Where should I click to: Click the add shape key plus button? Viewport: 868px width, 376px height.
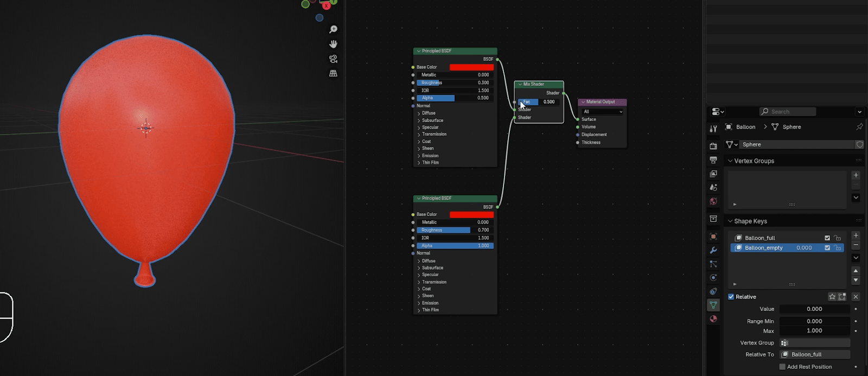coord(856,235)
